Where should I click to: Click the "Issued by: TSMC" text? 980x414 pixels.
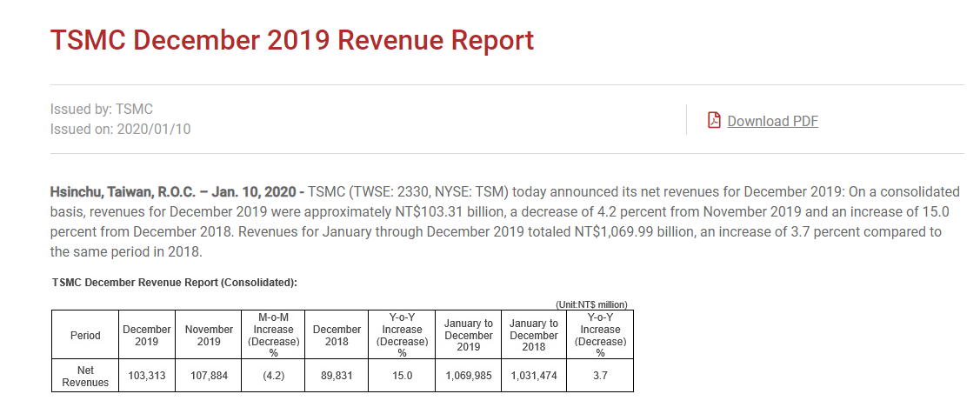tap(102, 109)
